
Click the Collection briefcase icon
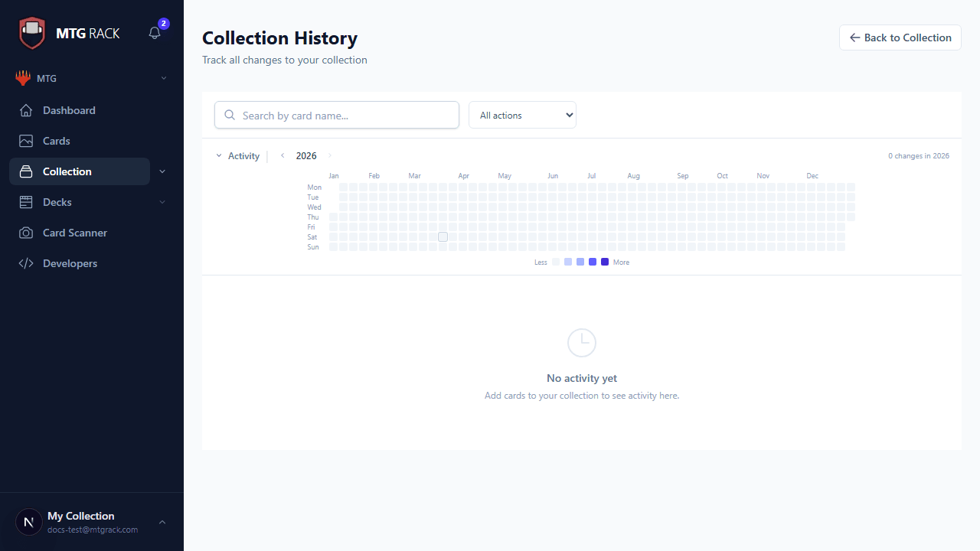coord(25,171)
